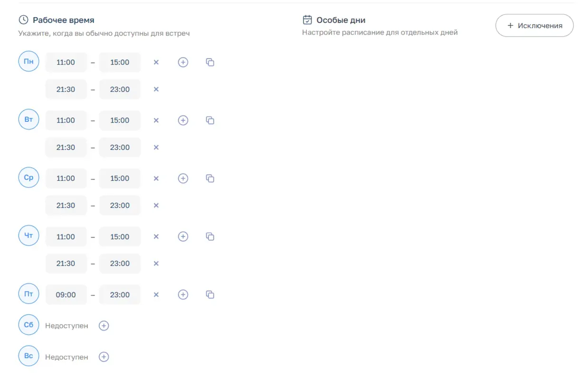Toggle the Вс day circle
Image resolution: width=588 pixels, height=379 pixels.
[x=28, y=356]
